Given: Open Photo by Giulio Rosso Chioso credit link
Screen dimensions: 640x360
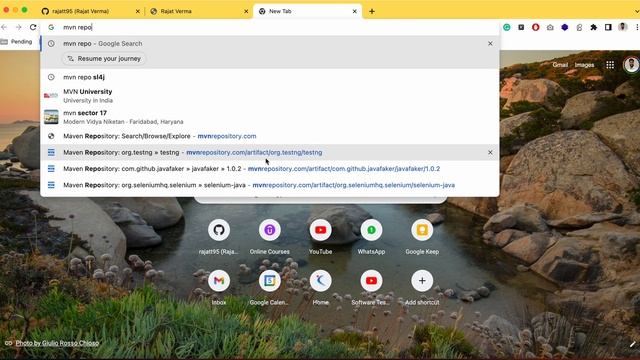Looking at the screenshot, I should tap(57, 343).
